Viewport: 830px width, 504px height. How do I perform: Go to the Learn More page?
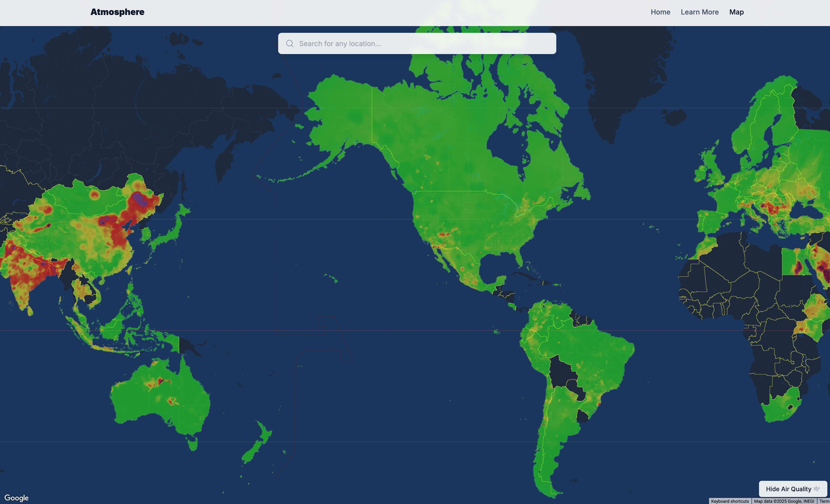(x=700, y=12)
